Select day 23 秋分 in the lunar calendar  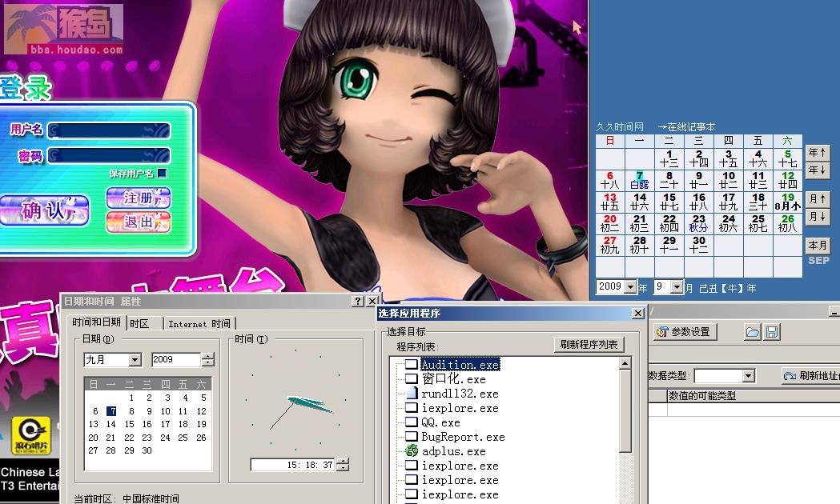(x=698, y=223)
